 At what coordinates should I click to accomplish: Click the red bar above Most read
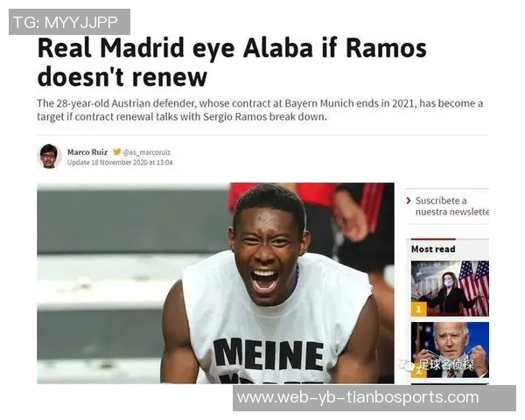(433, 239)
